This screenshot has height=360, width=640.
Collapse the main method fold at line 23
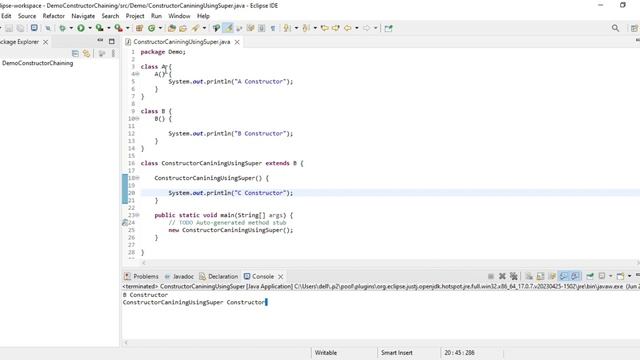click(x=138, y=215)
